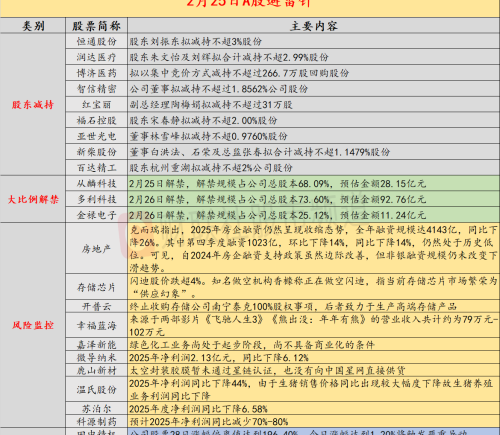This screenshot has height=435, width=500.
Task: Click the 房地产 cell
Action: click(96, 249)
